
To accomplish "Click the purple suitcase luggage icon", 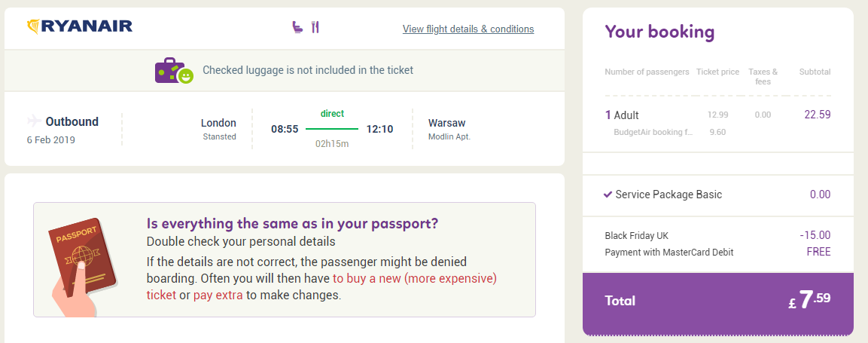I will click(x=170, y=70).
